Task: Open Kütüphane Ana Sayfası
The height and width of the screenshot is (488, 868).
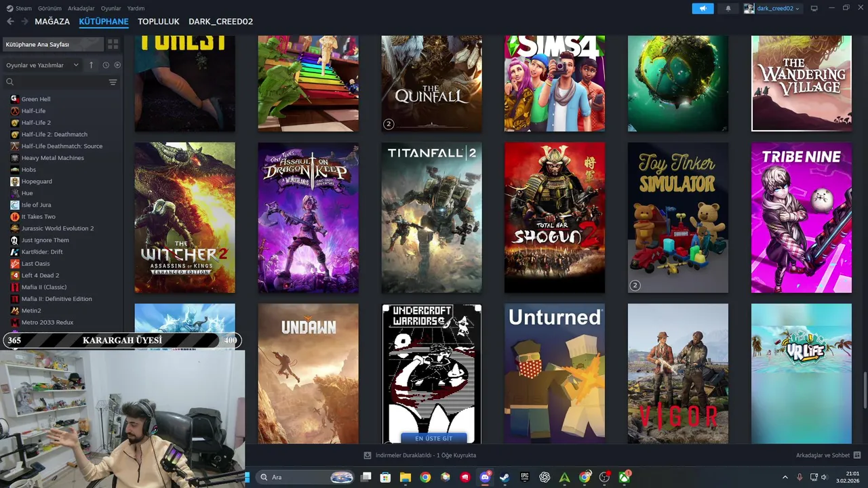Action: click(53, 44)
